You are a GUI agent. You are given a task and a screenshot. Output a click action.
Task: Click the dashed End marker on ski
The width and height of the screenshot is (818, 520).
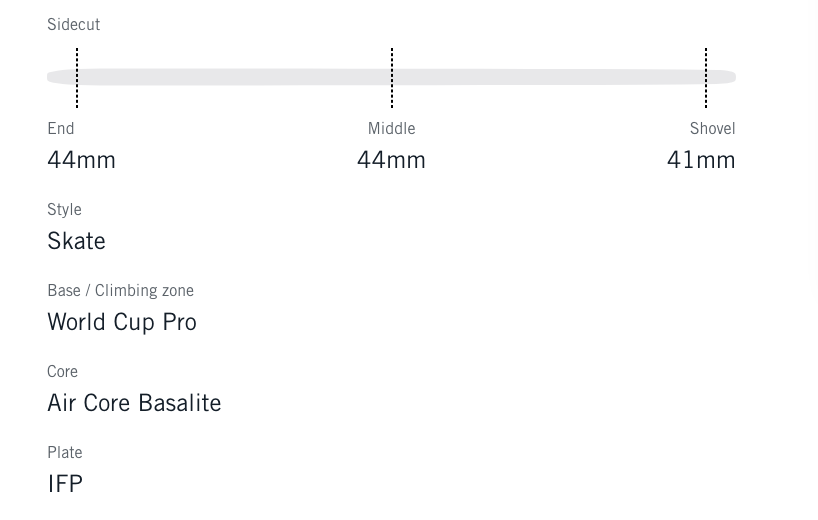point(77,77)
